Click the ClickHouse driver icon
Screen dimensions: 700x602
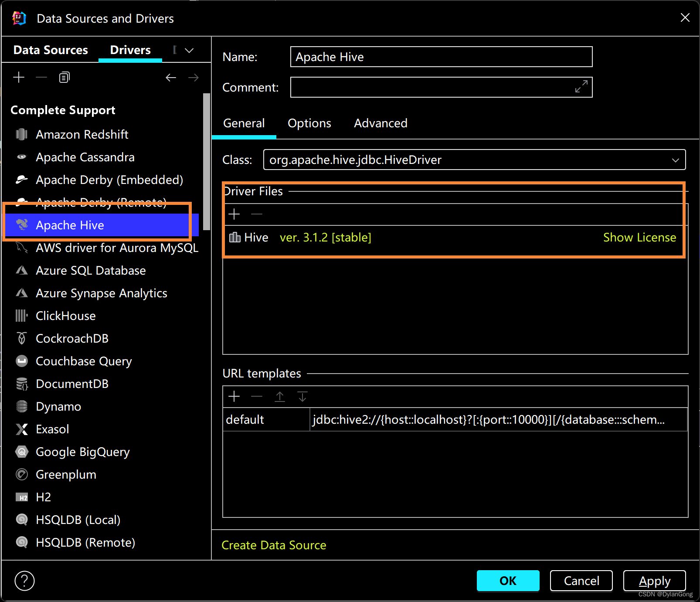pyautogui.click(x=22, y=316)
